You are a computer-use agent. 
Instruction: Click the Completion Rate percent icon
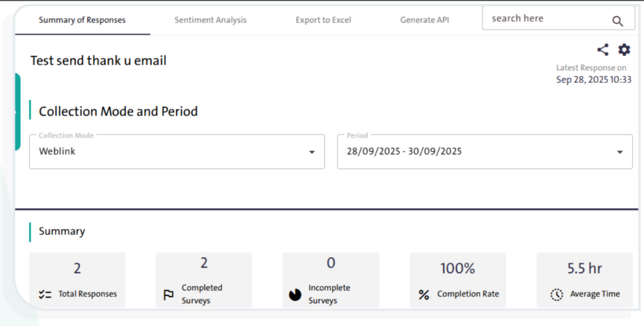click(x=424, y=295)
